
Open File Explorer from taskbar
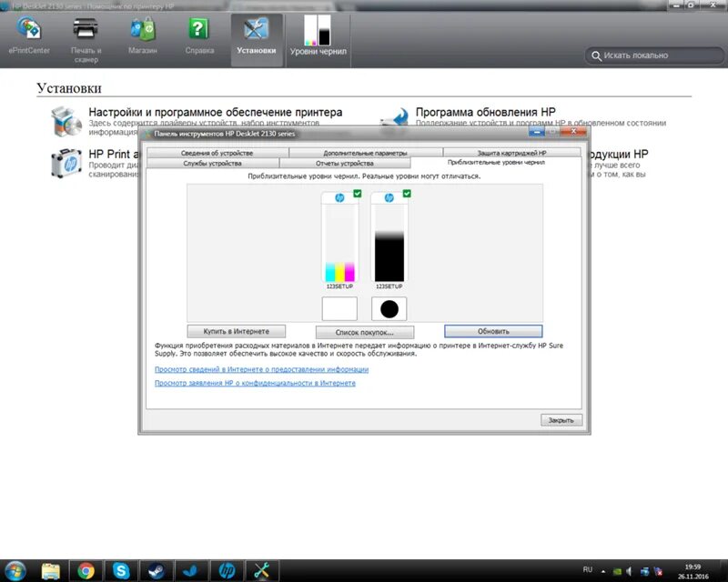(51, 571)
